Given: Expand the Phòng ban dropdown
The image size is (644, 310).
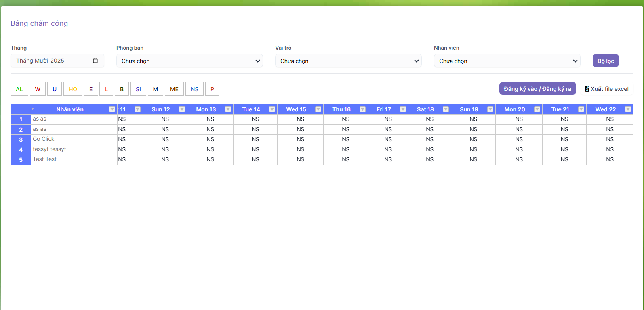Looking at the screenshot, I should pyautogui.click(x=189, y=61).
